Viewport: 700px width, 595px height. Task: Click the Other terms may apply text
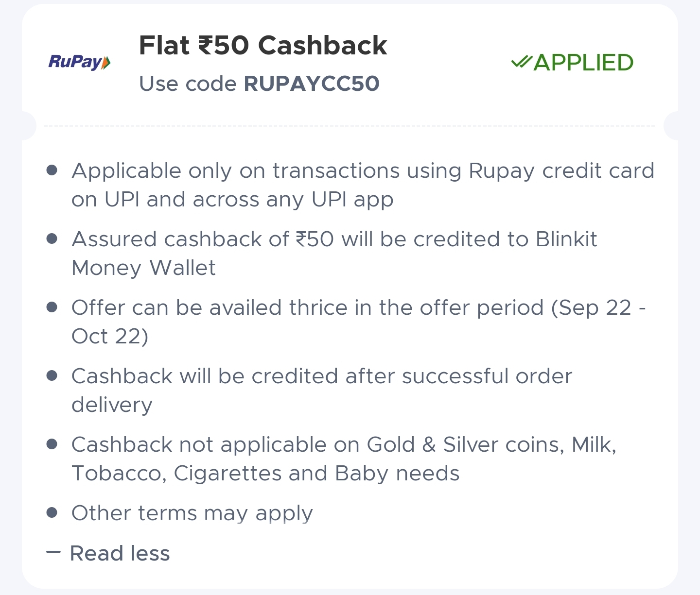pyautogui.click(x=192, y=513)
